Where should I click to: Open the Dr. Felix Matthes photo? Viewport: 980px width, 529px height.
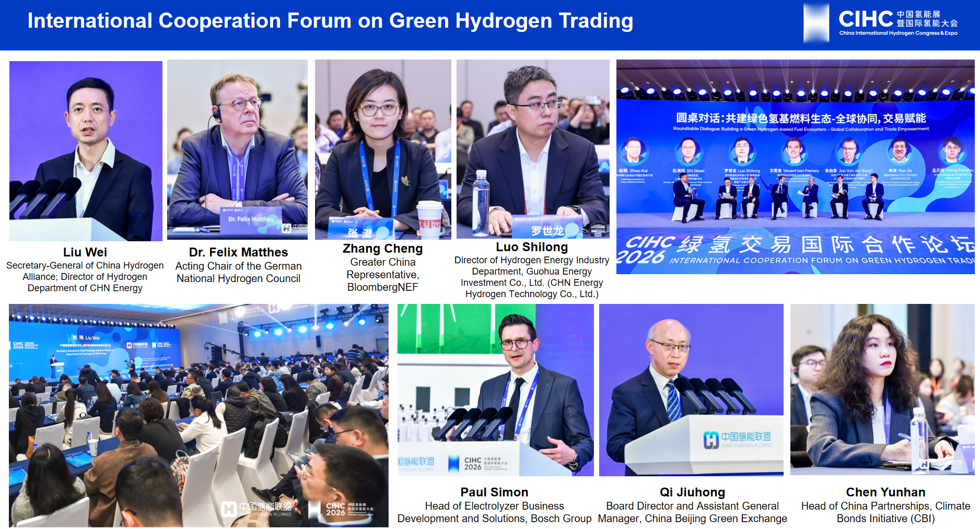(237, 149)
